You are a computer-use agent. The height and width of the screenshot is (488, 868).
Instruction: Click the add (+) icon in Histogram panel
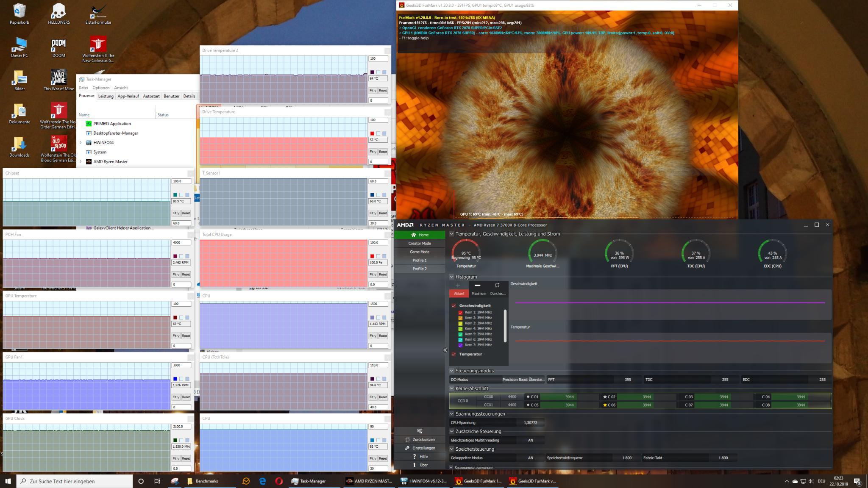[458, 285]
